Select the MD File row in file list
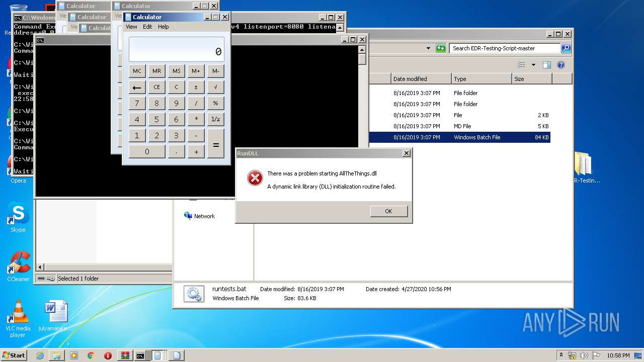The height and width of the screenshot is (362, 644). point(460,126)
